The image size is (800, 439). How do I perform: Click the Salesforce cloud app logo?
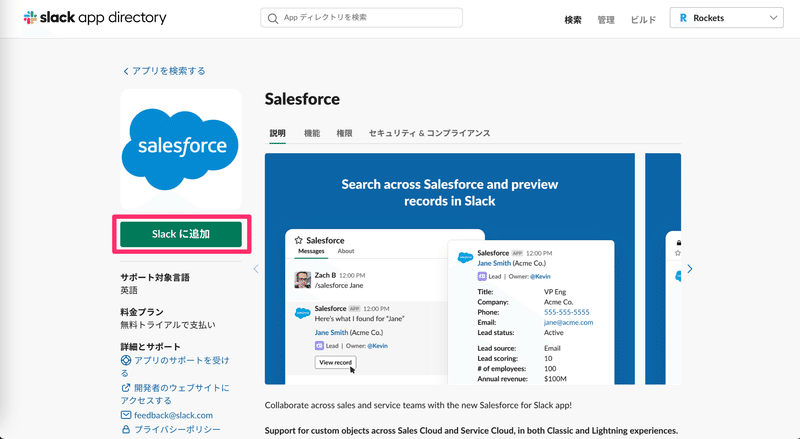click(x=181, y=149)
